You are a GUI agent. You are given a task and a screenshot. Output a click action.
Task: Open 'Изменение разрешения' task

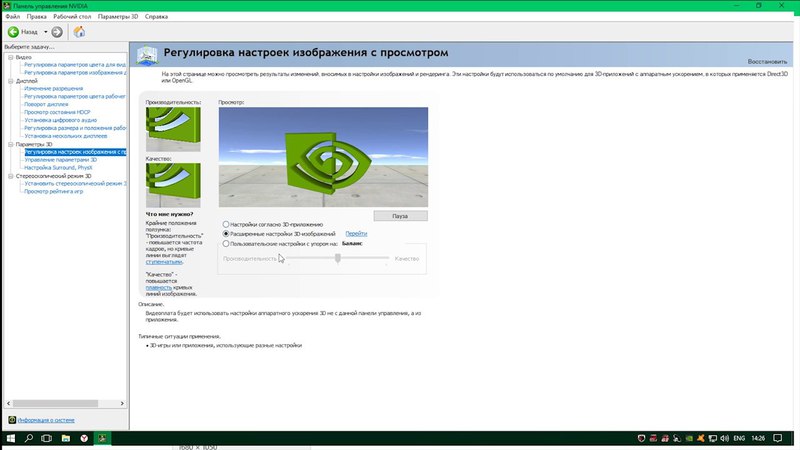click(x=54, y=88)
